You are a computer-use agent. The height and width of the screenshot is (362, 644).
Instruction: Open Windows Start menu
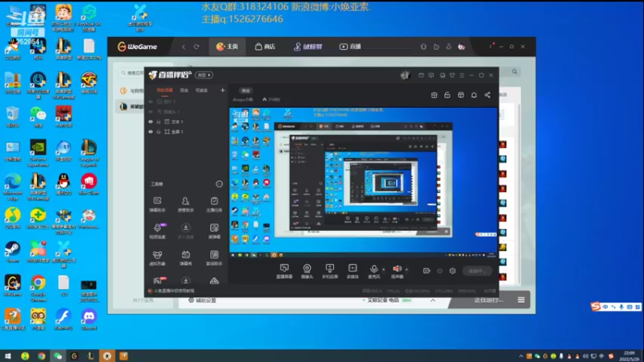[8, 356]
